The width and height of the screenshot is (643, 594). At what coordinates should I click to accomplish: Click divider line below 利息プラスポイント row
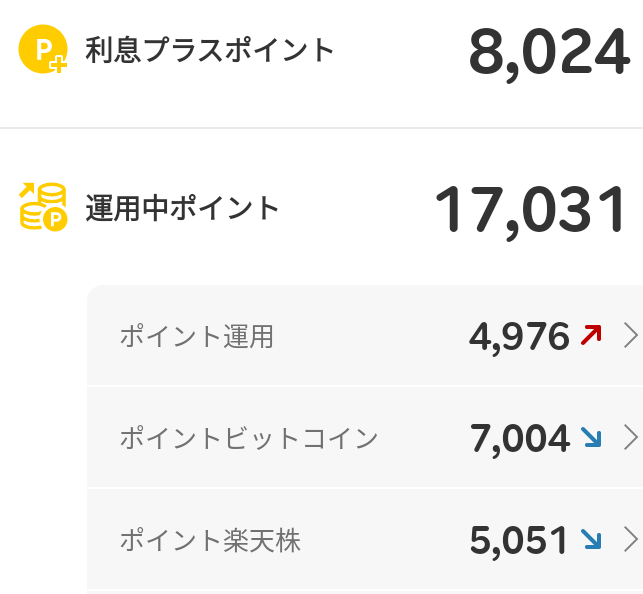click(x=320, y=128)
